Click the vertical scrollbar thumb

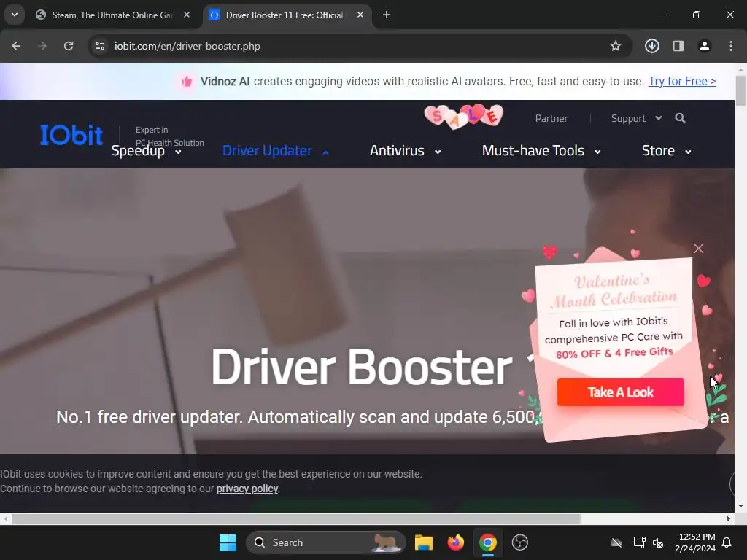[740, 90]
